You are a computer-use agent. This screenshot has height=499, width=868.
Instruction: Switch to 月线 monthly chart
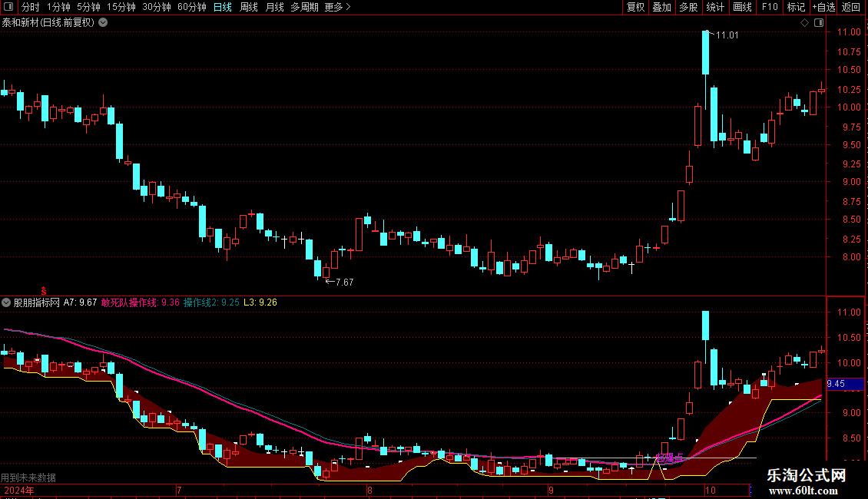(274, 7)
